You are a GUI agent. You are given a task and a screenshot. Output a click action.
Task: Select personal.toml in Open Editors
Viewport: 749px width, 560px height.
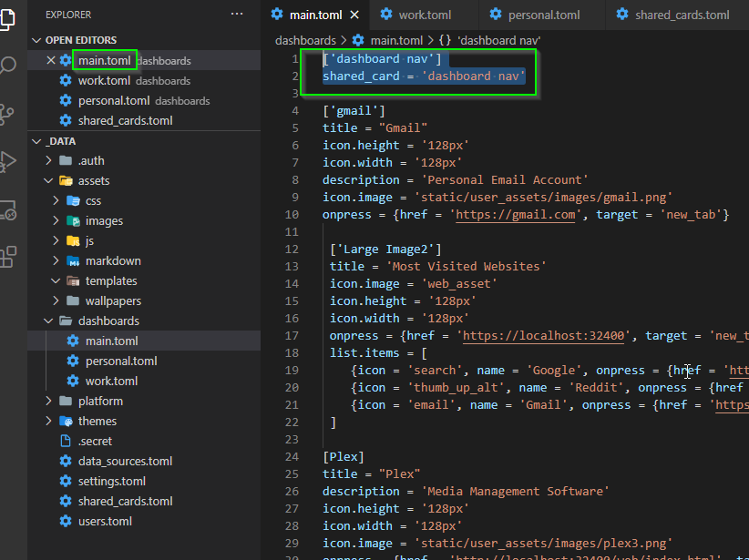(x=144, y=100)
